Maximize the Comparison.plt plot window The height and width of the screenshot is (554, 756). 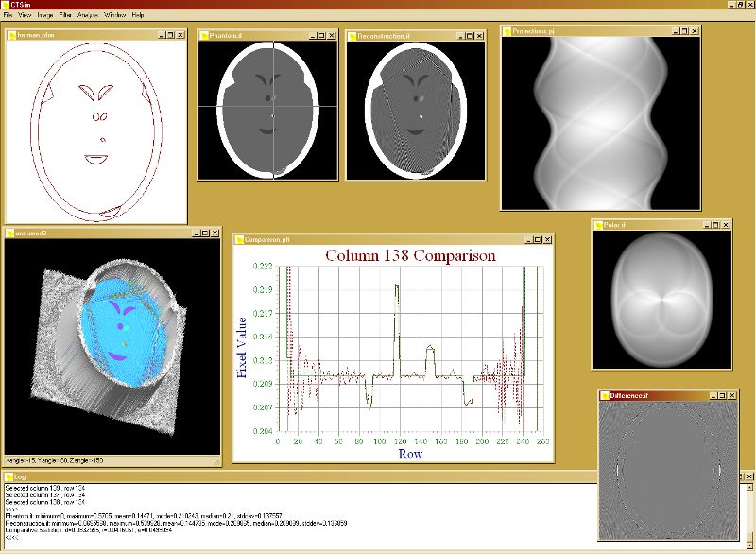539,239
